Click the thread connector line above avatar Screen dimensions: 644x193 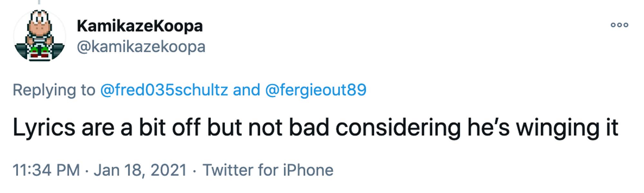click(39, 2)
